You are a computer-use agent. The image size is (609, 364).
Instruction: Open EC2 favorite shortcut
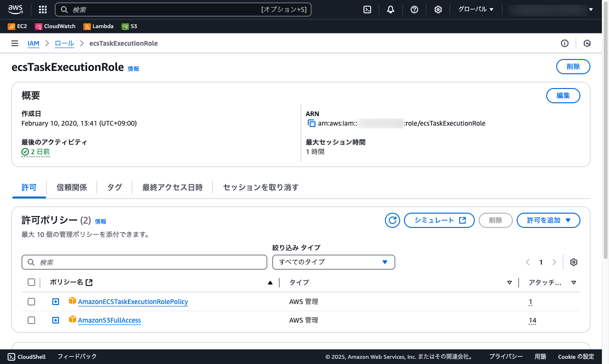(17, 27)
